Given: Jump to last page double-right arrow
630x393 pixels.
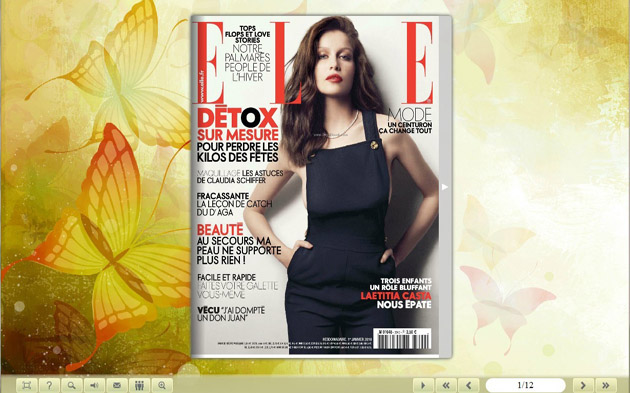Looking at the screenshot, I should click(x=606, y=385).
